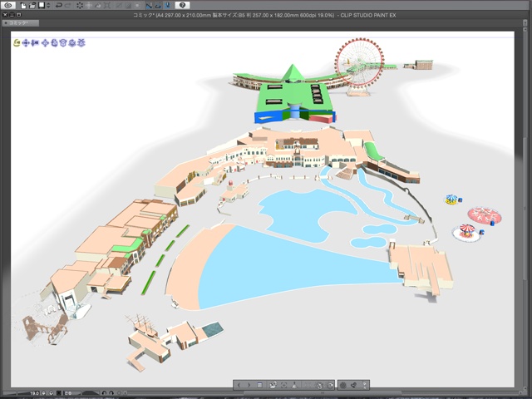Viewport: 532px width, 399px height.
Task: Click the zoom percentage field 19.0
Action: 34,393
